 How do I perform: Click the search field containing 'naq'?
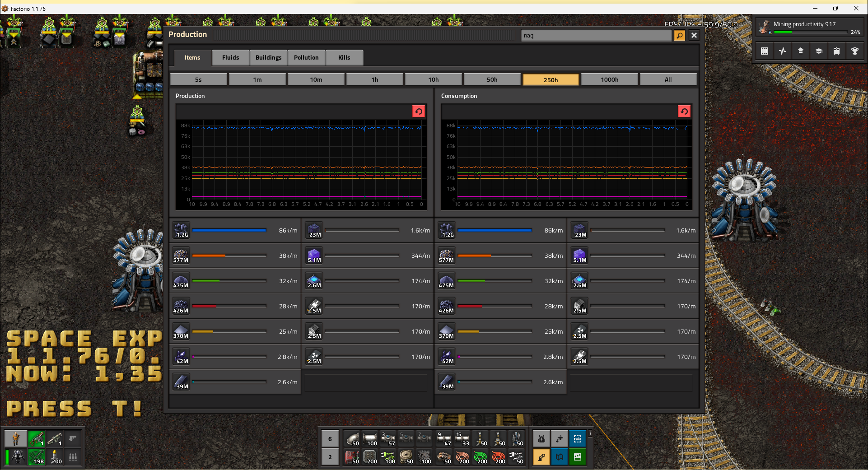597,35
